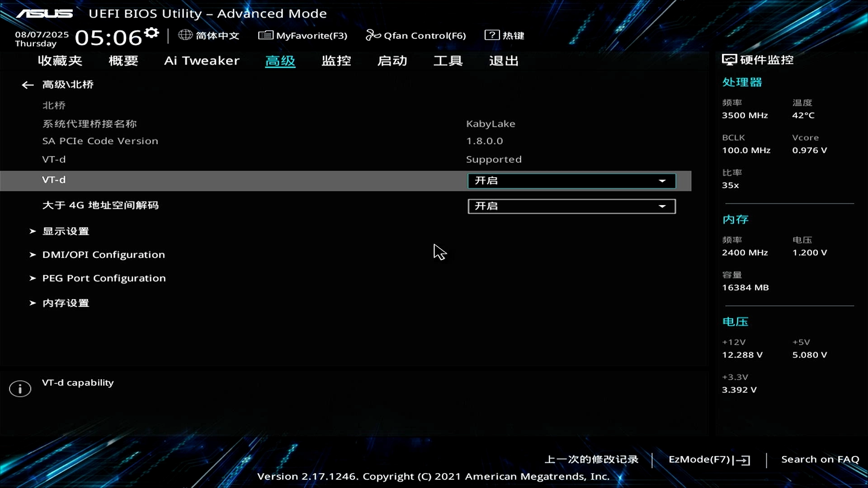Open the 启动 tab

[392, 61]
